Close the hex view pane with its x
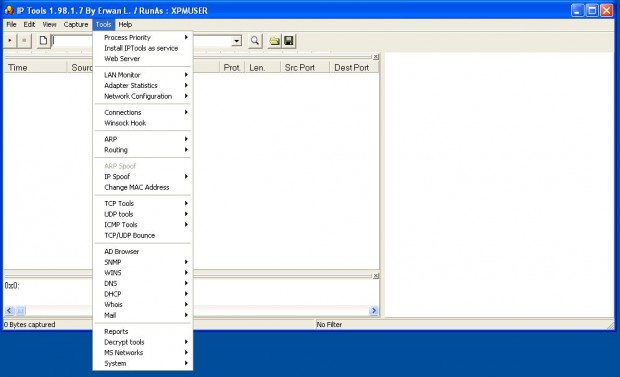The image size is (620, 377). (376, 275)
